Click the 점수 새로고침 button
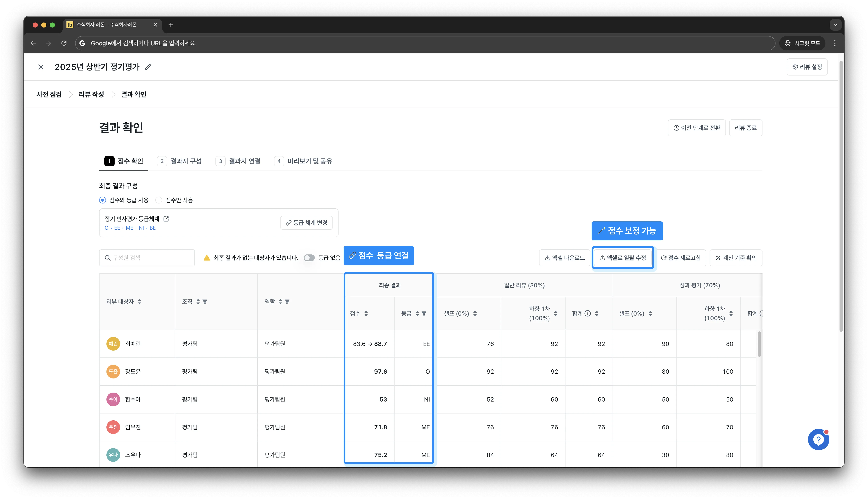This screenshot has width=868, height=499. (x=681, y=258)
